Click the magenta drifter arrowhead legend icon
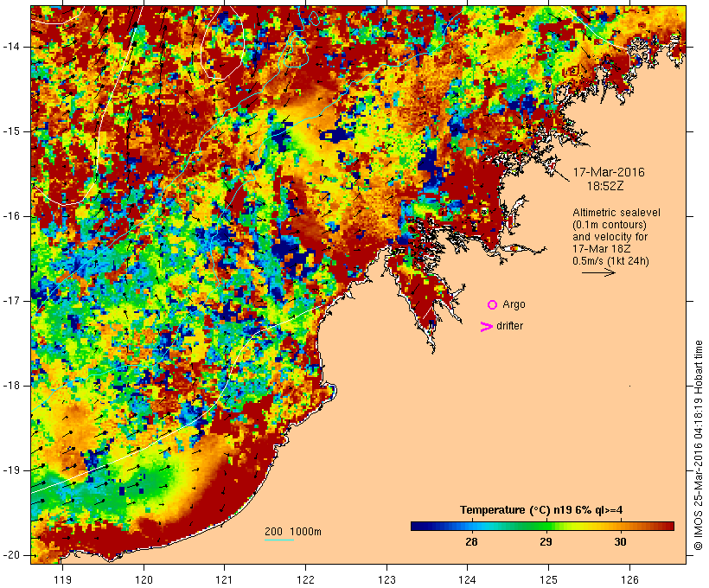The height and width of the screenshot is (588, 709). tap(487, 327)
